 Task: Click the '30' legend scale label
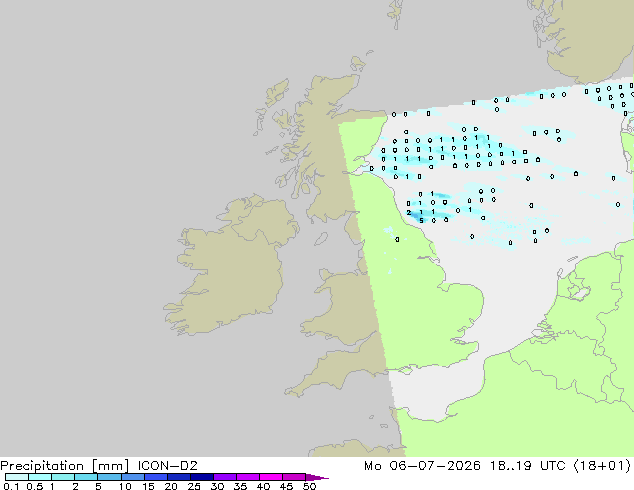[x=217, y=486]
